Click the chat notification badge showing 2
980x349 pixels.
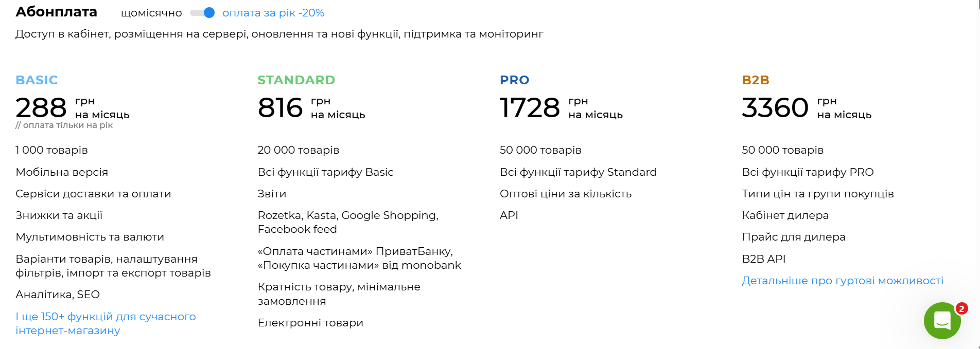pyautogui.click(x=960, y=308)
